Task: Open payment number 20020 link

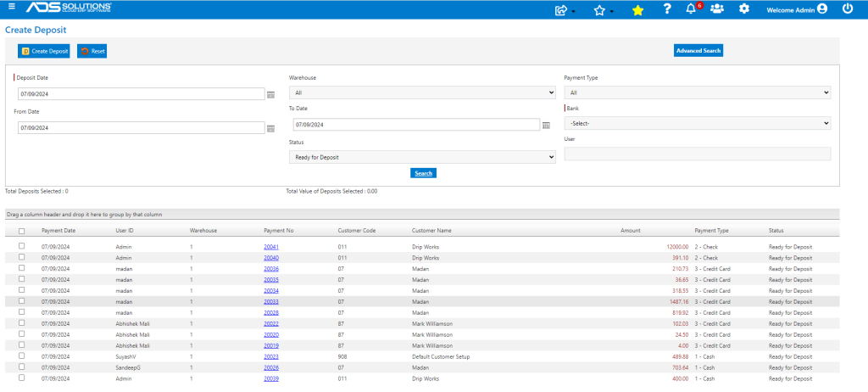Action: [271, 335]
